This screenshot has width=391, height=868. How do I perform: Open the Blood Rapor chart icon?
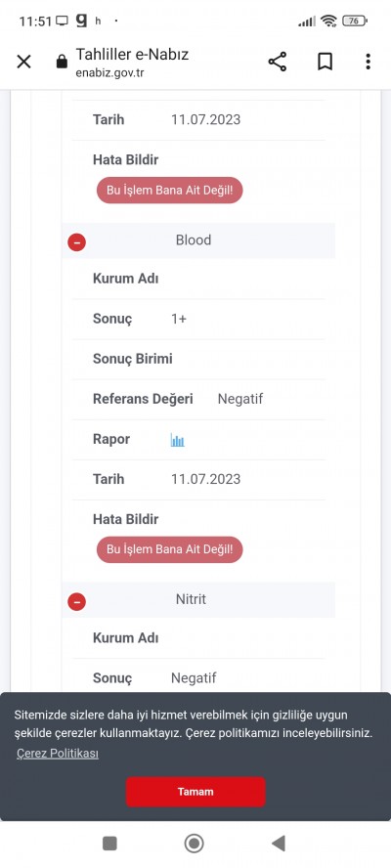[177, 441]
